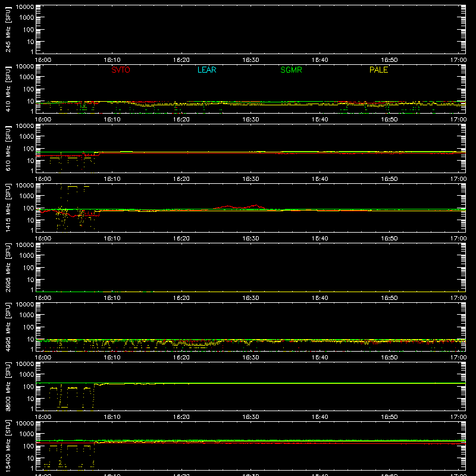
Task: Click 16:40 tick below the 4995 MHz panel
Action: click(320, 358)
